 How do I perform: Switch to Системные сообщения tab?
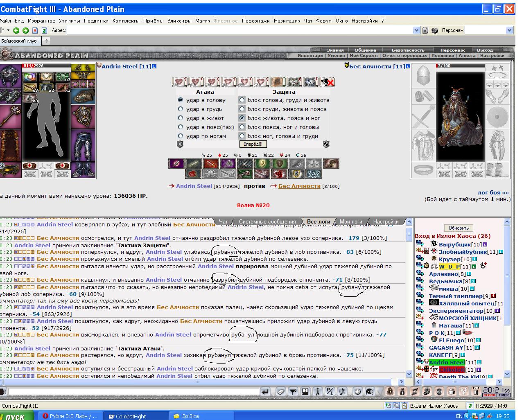pos(267,221)
